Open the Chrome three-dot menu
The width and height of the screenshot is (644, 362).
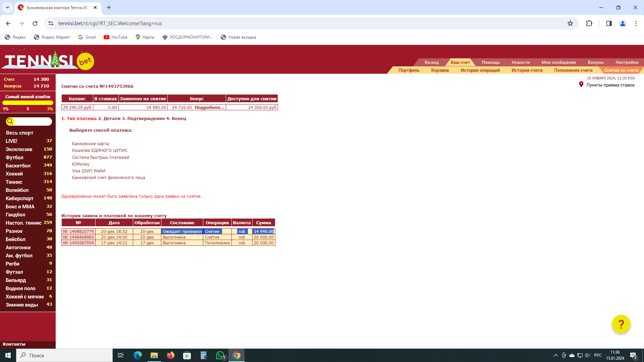pyautogui.click(x=636, y=23)
